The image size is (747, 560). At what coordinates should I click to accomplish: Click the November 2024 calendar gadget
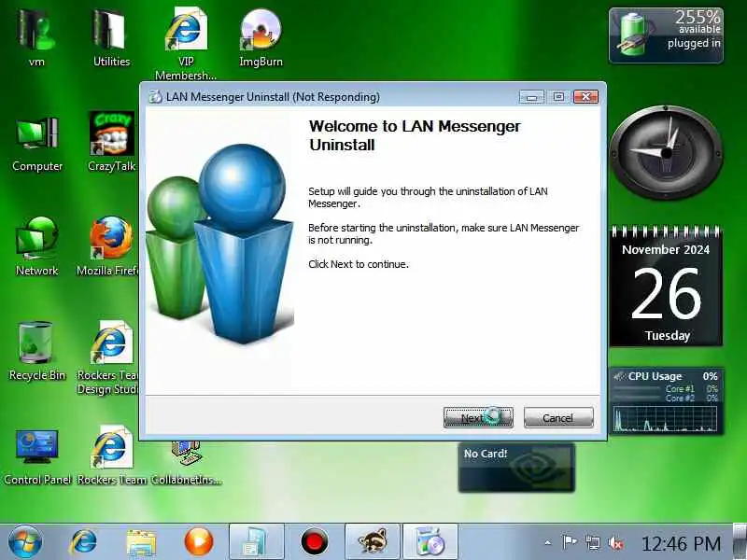coord(666,287)
